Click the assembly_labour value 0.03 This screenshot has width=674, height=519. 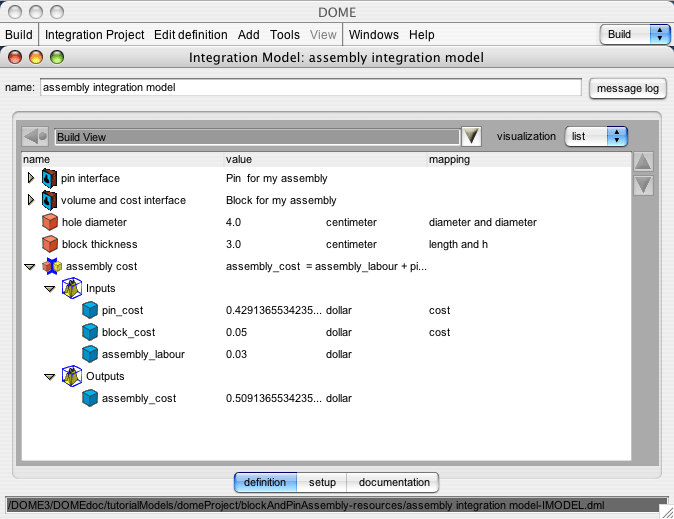[x=236, y=354]
